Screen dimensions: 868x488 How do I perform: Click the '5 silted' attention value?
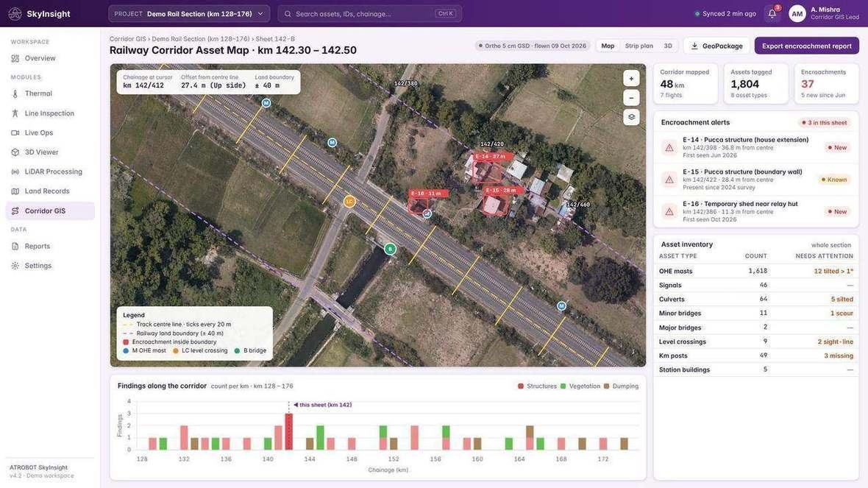click(x=842, y=299)
